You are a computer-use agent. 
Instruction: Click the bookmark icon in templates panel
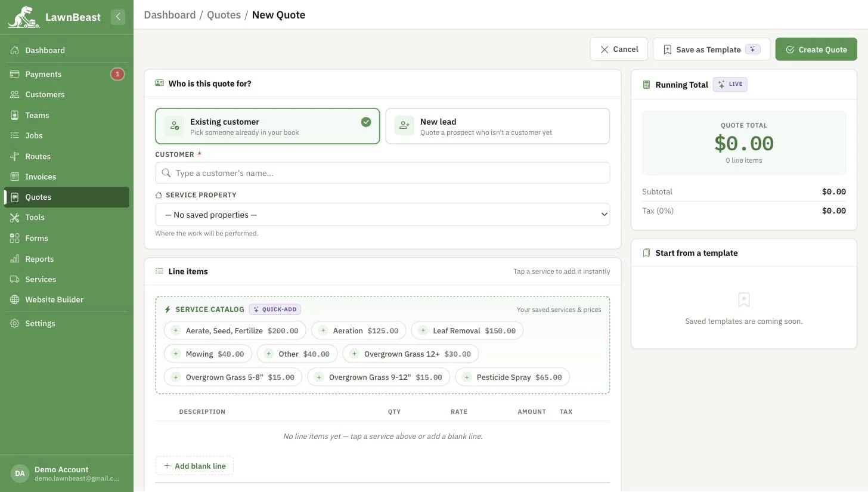744,299
